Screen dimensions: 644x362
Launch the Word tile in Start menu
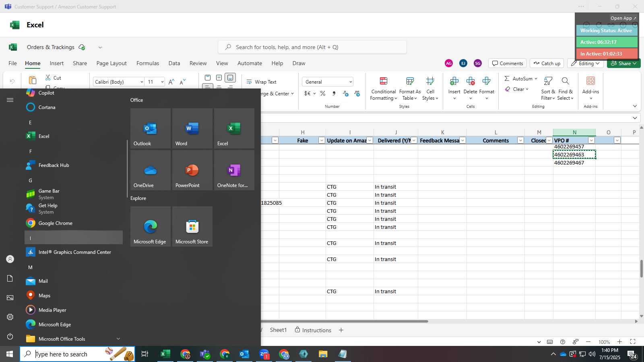192,128
